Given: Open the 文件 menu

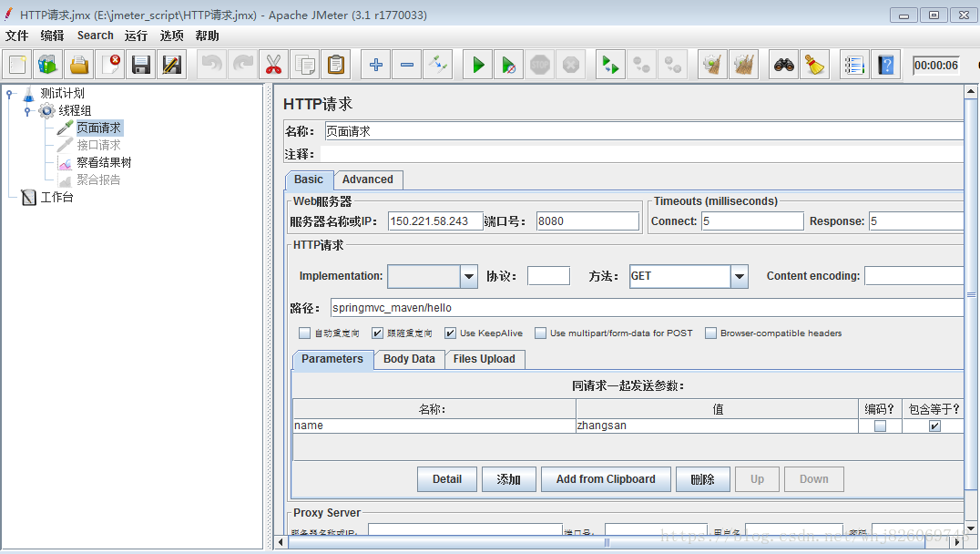Looking at the screenshot, I should click(x=17, y=36).
